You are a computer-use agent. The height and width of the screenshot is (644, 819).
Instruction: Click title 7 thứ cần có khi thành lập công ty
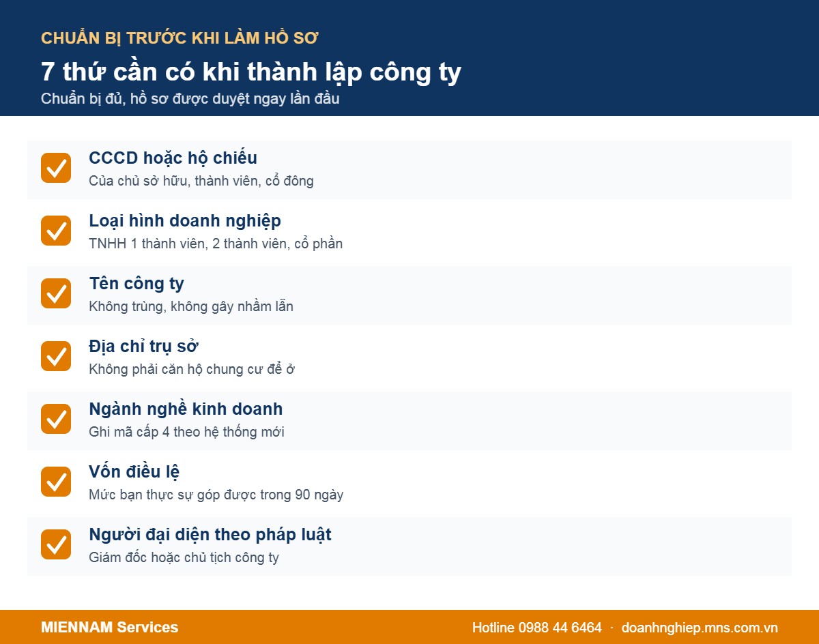[251, 72]
